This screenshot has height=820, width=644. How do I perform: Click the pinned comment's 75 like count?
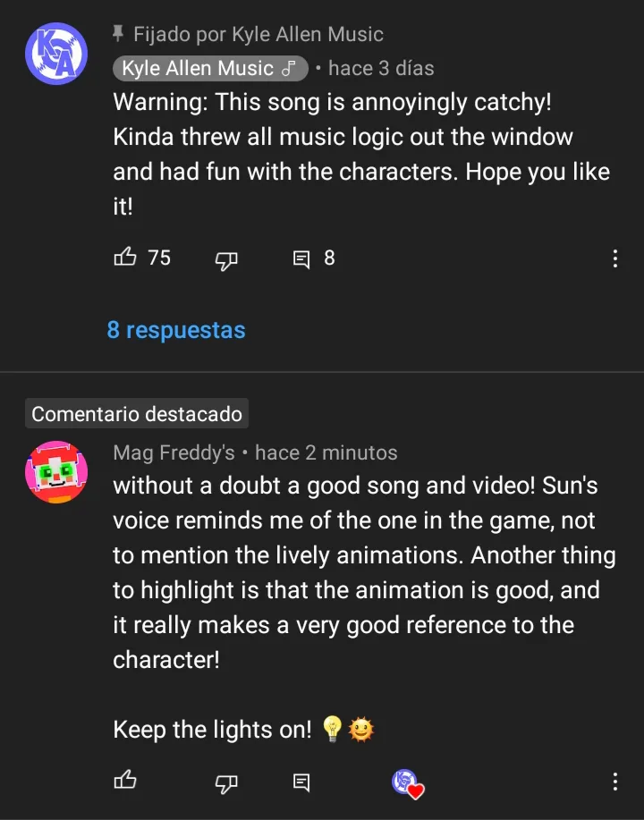click(x=159, y=258)
